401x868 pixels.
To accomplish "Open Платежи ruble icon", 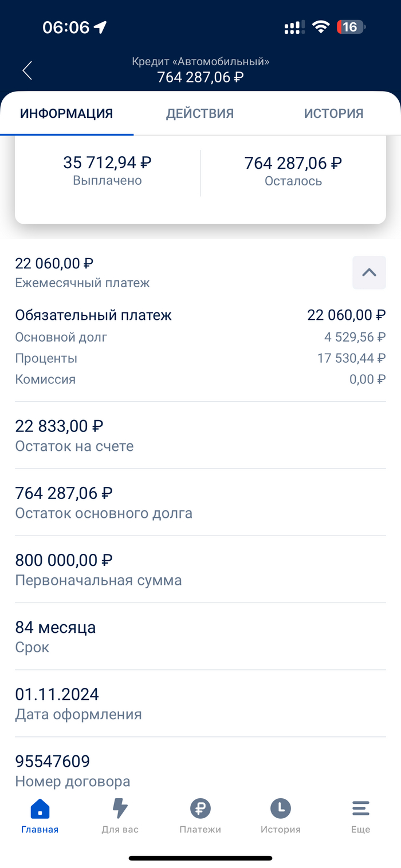I will coord(200,809).
